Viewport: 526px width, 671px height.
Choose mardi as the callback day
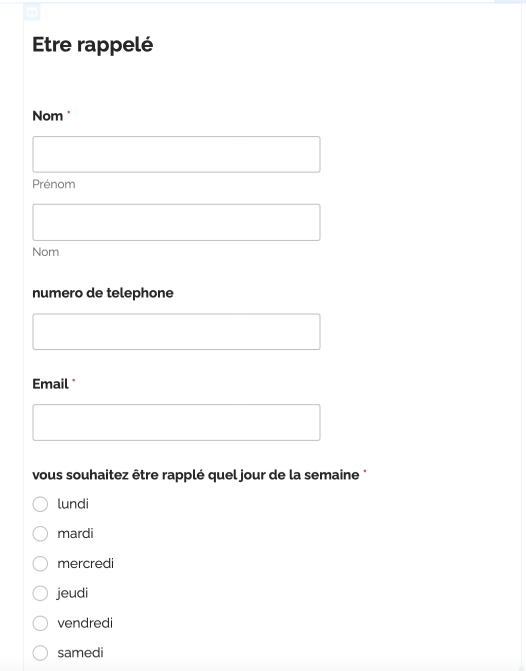tap(40, 534)
